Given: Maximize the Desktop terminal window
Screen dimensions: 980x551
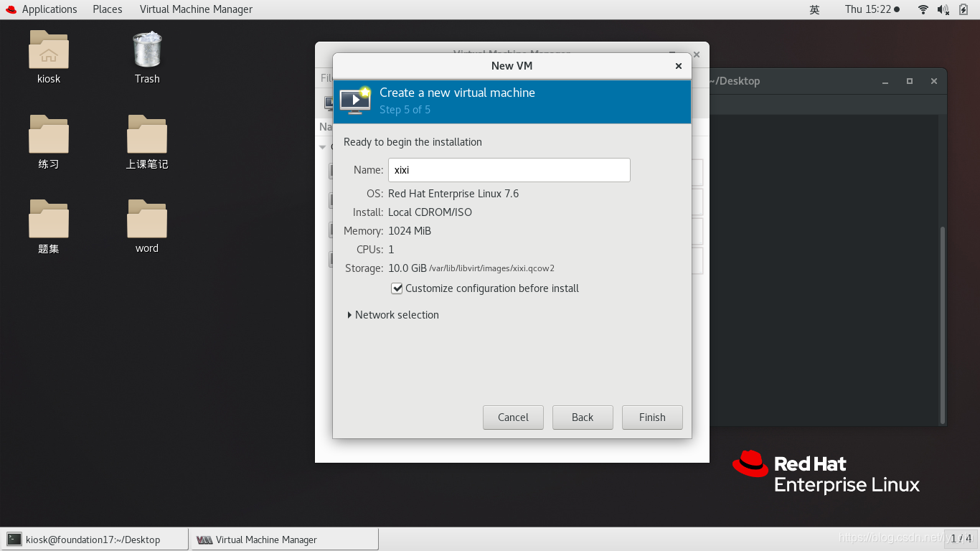Looking at the screenshot, I should [x=910, y=81].
